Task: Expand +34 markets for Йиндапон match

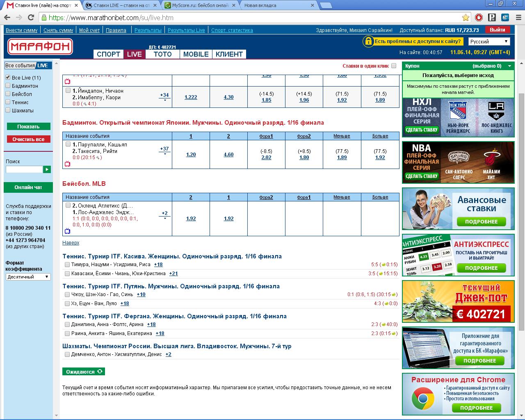Action: [164, 96]
